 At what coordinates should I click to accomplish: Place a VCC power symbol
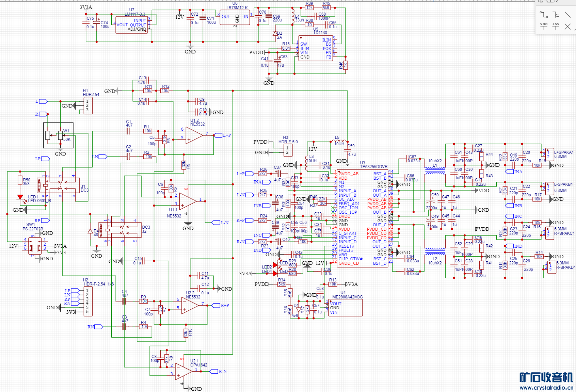coord(544,26)
